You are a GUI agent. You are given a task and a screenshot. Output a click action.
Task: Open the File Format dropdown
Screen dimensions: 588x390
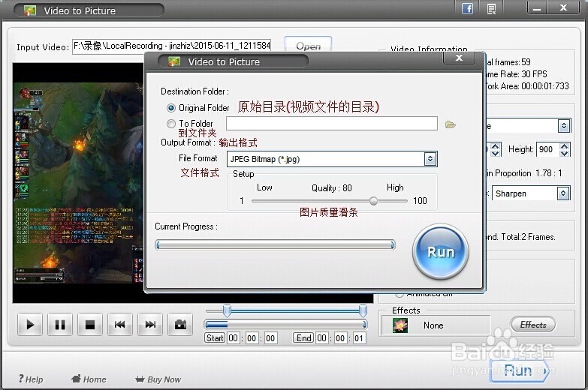tap(430, 159)
